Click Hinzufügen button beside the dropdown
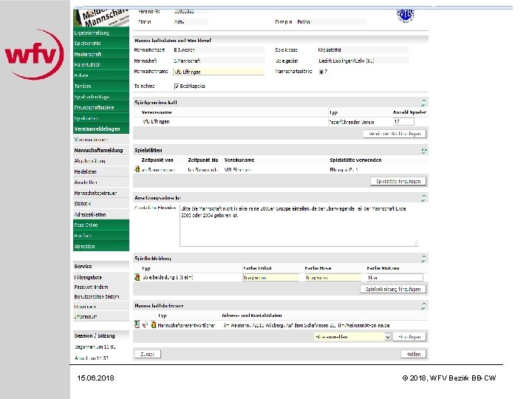 coord(409,337)
